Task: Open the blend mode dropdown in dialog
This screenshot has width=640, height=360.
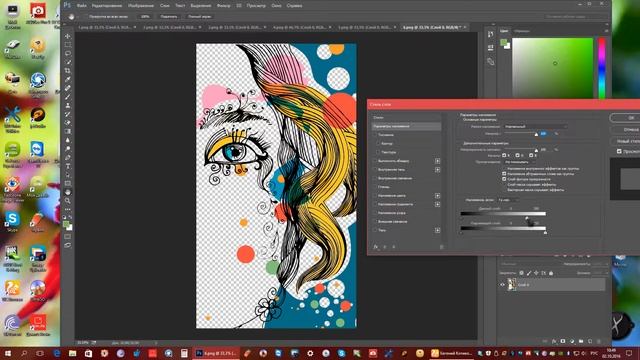Action: pos(535,127)
